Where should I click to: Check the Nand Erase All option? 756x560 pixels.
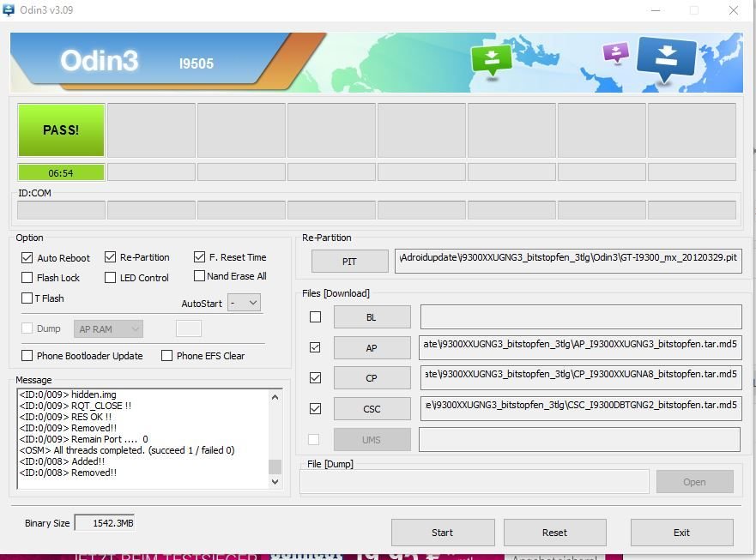199,276
